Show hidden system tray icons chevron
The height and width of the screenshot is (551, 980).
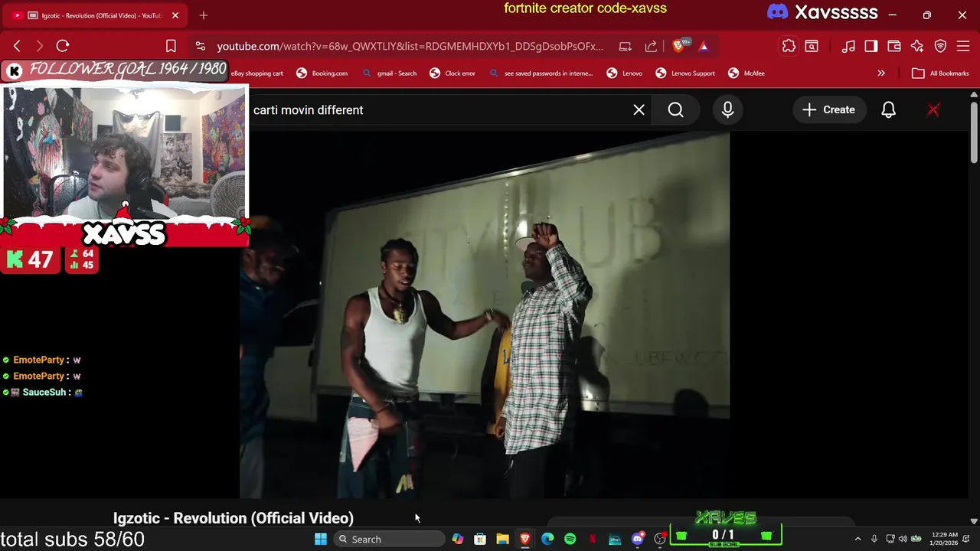[x=857, y=540]
